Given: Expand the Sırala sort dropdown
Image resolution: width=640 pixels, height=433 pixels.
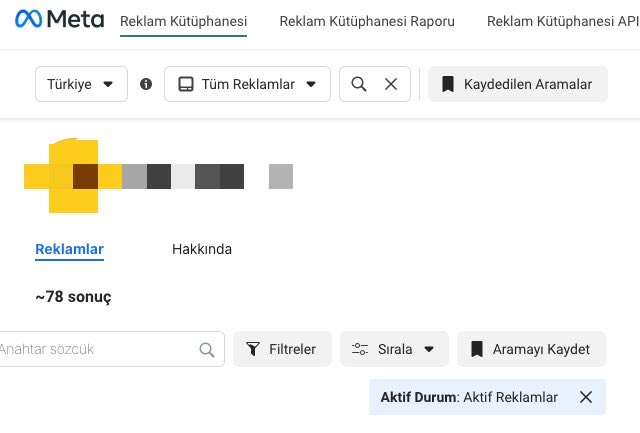Looking at the screenshot, I should [x=394, y=349].
